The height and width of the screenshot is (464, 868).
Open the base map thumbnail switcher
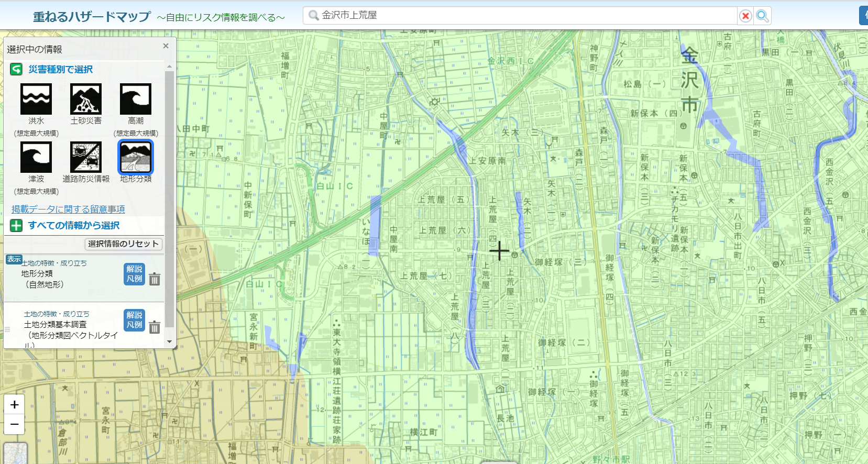(x=15, y=454)
